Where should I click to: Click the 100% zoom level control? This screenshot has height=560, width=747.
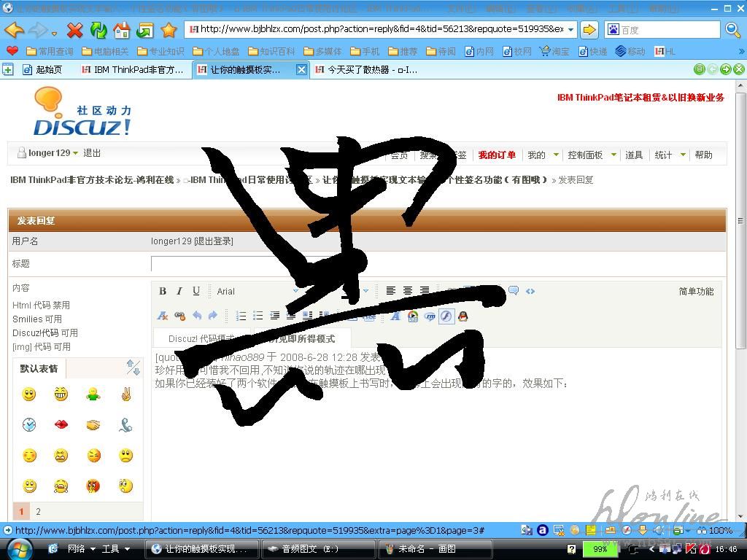[715, 530]
